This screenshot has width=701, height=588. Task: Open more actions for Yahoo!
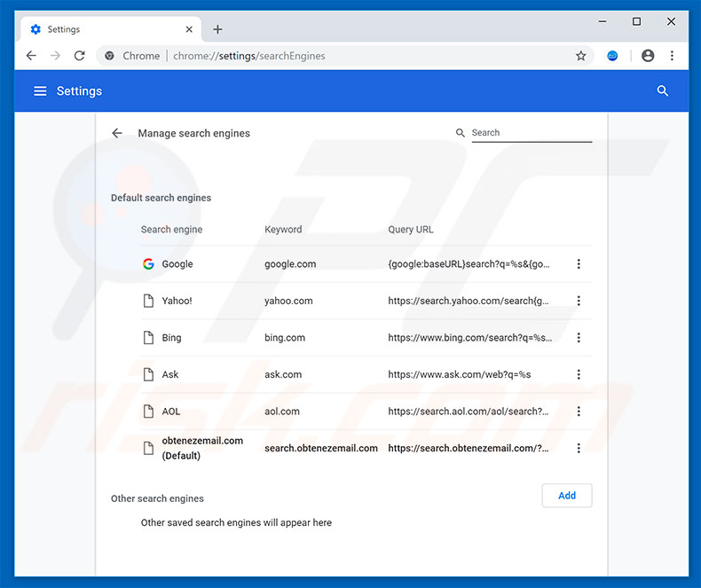579,301
